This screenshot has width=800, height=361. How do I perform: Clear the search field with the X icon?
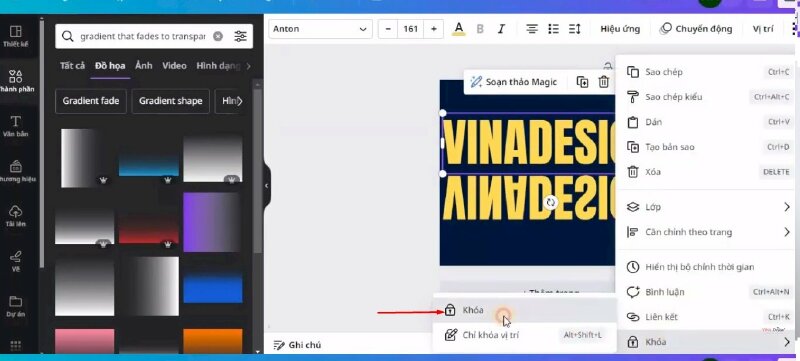point(218,36)
